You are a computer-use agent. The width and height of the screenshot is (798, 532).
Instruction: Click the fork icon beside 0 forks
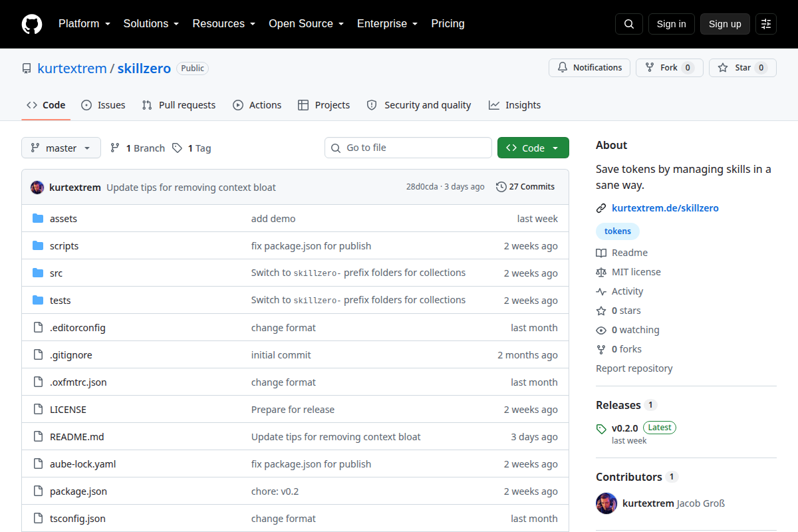pyautogui.click(x=601, y=349)
